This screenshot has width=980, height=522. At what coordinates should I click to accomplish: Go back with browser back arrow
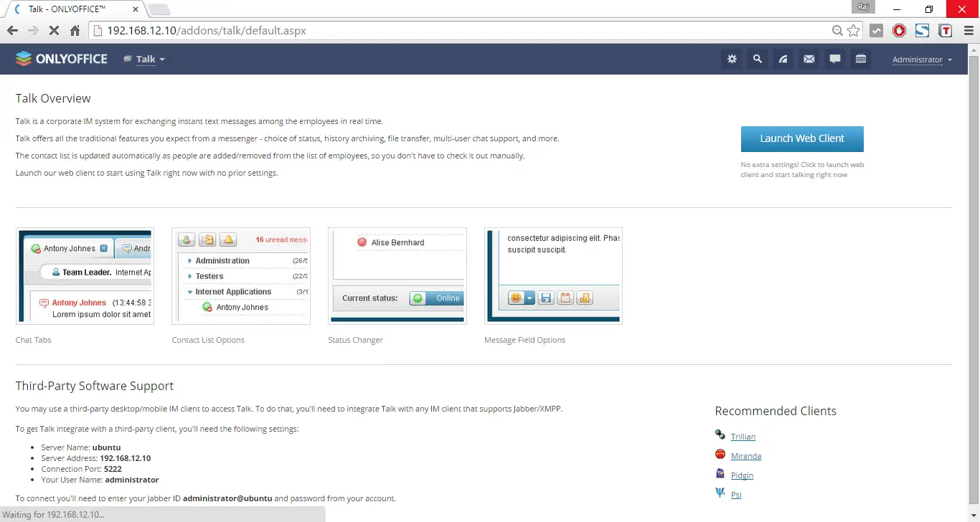point(12,31)
